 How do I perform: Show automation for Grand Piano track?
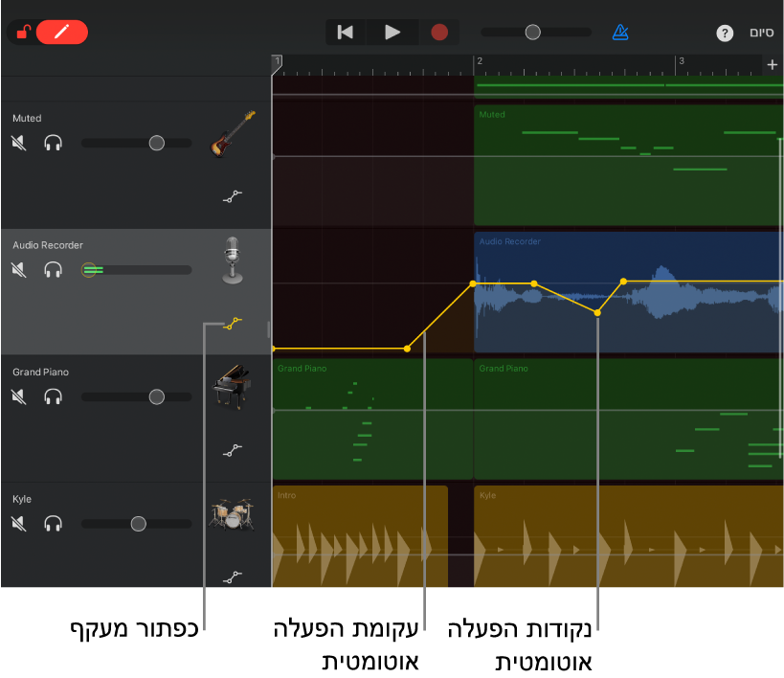pos(232,449)
